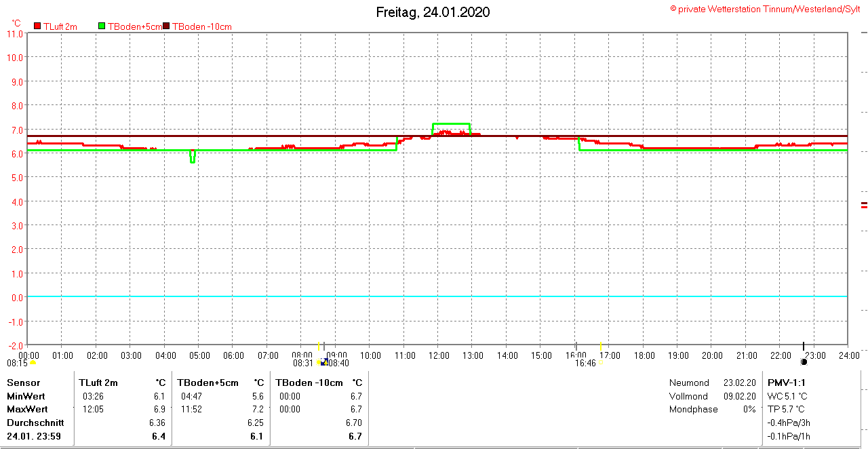
Task: Click the 12:00 time axis label
Action: coord(439,355)
